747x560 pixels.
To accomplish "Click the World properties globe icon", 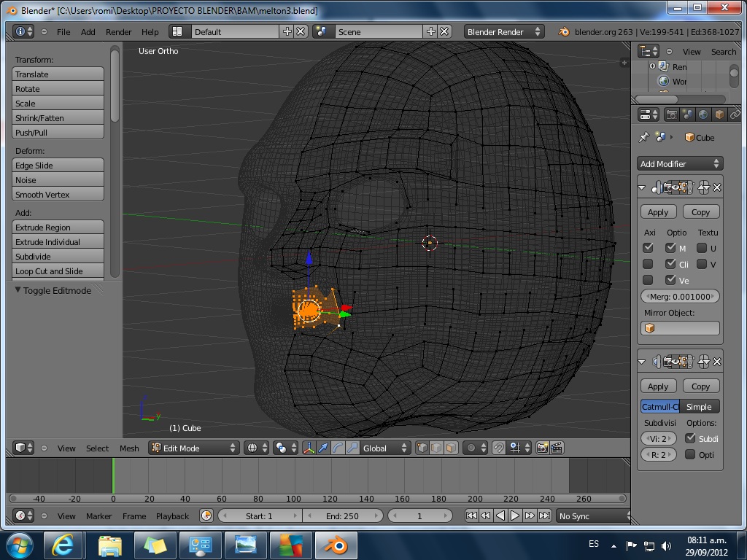I will coord(703,114).
